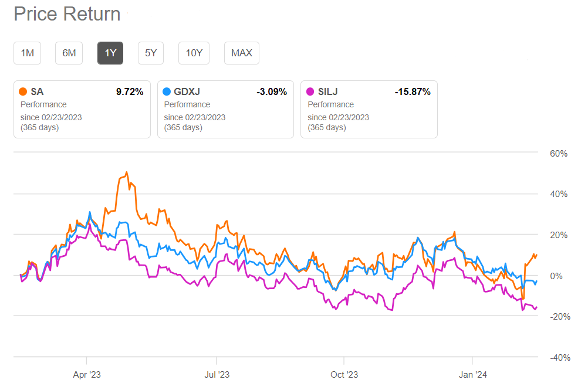Click SA's 9.72% performance value
588x390 pixels.
click(130, 91)
